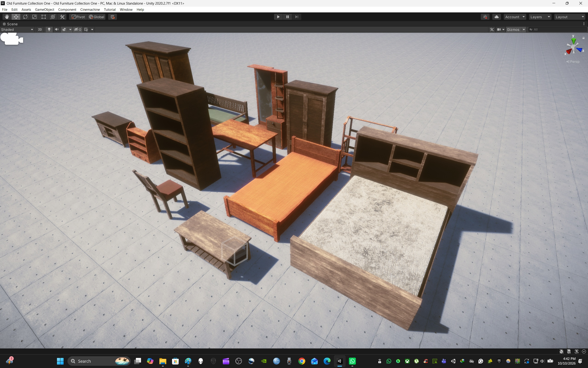Open the GameObject menu
588x368 pixels.
click(45, 9)
